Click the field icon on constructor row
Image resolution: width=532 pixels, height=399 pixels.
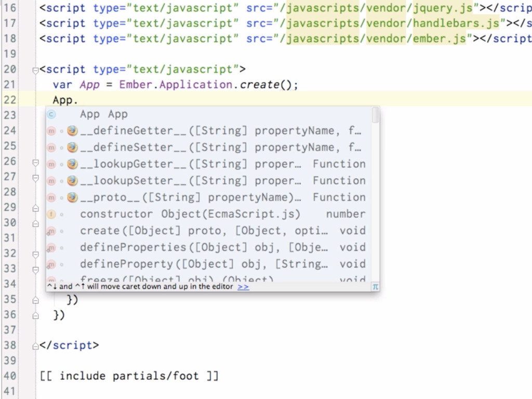tap(51, 214)
